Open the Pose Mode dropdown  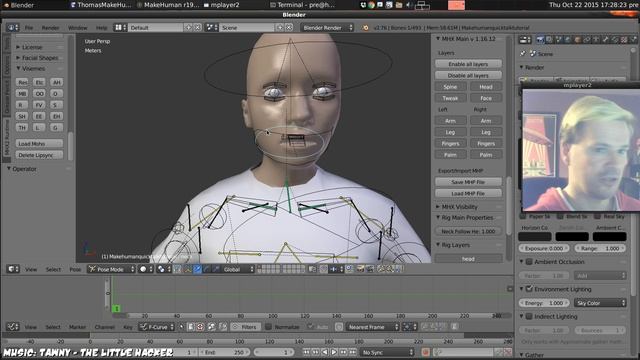(111, 269)
